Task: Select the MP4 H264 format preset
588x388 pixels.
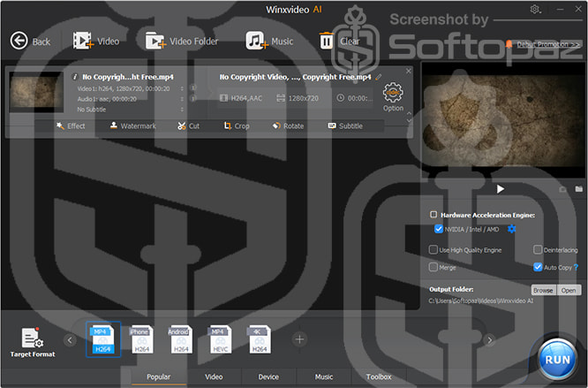Action: tap(102, 339)
